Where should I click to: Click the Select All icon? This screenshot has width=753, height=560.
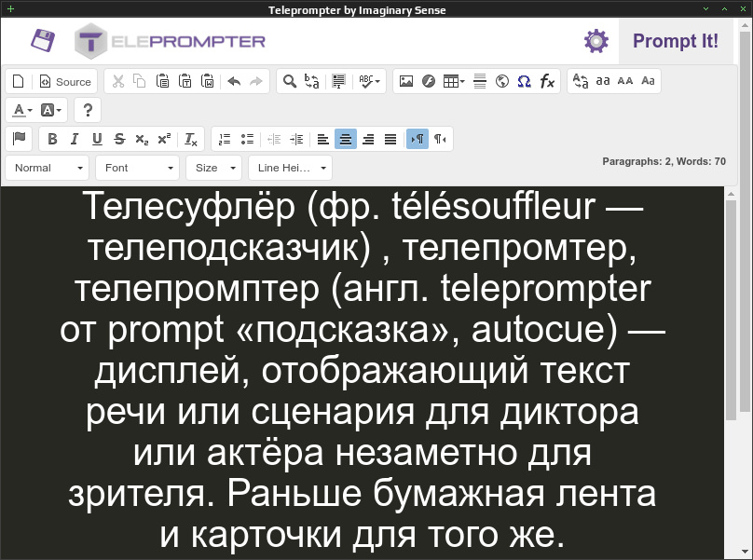click(x=338, y=81)
